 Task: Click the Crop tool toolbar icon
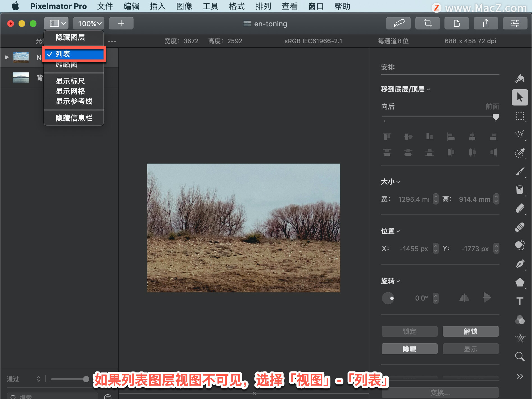coord(428,23)
